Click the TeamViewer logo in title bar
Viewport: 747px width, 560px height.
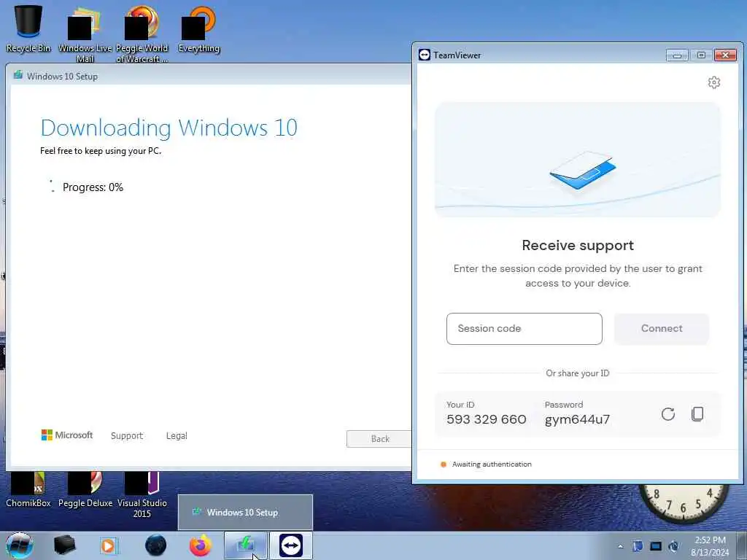424,55
